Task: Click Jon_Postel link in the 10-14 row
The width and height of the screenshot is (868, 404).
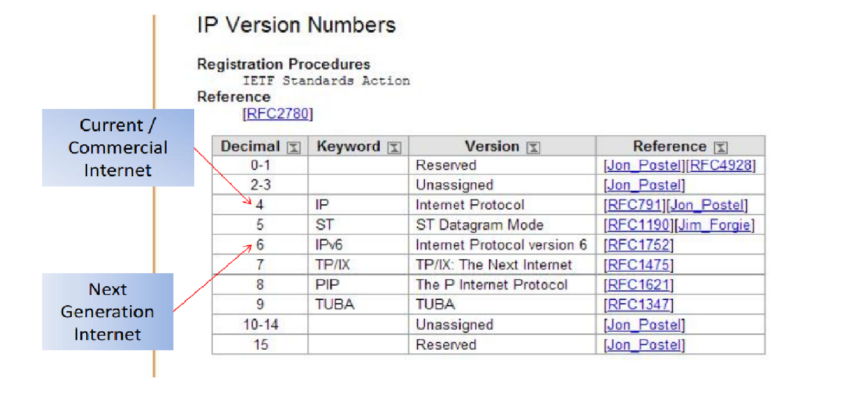Action: click(644, 325)
